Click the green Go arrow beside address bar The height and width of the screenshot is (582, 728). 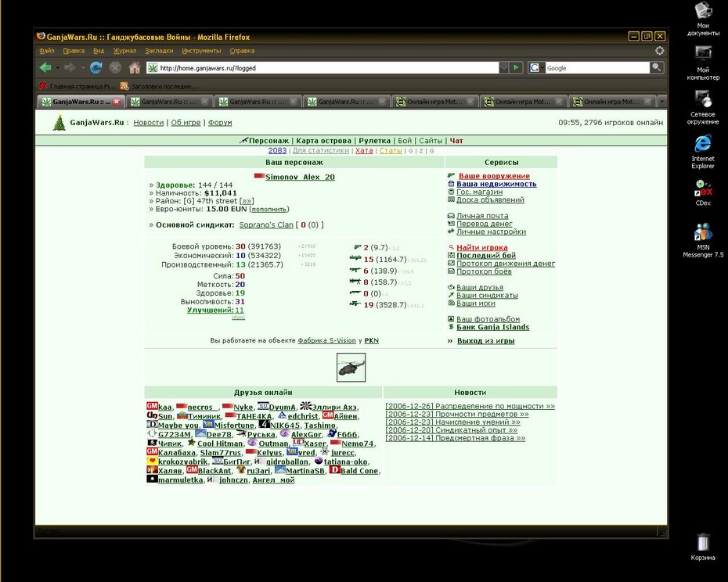[x=517, y=68]
